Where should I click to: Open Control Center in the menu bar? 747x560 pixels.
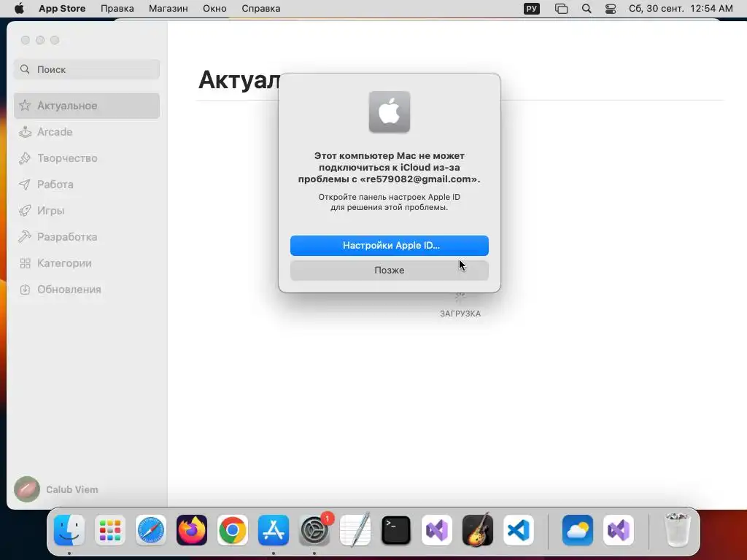[611, 9]
